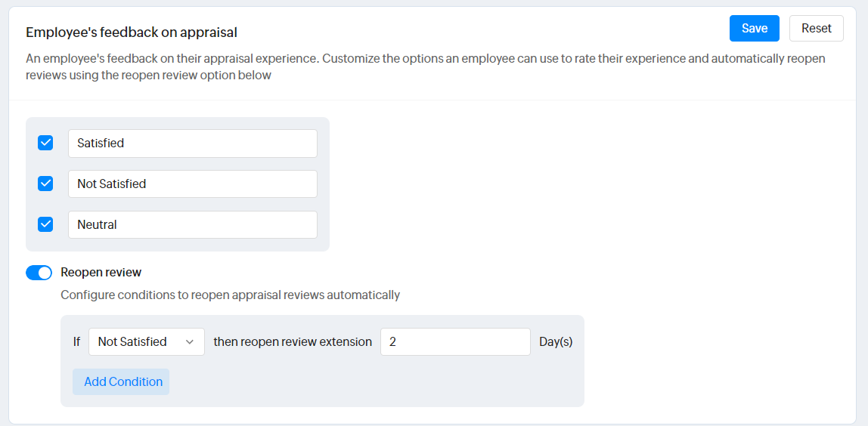
Task: Click the Employee's feedback on appraisal heading
Action: pos(132,32)
